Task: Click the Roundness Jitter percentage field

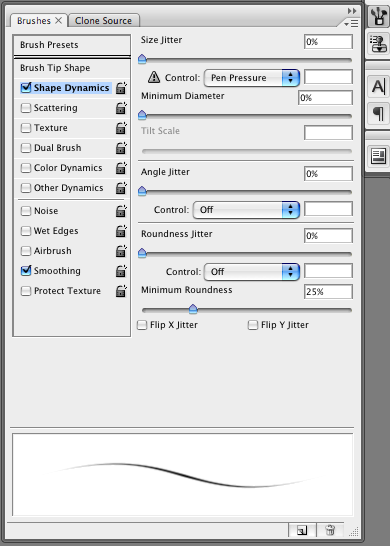Action: coord(328,236)
